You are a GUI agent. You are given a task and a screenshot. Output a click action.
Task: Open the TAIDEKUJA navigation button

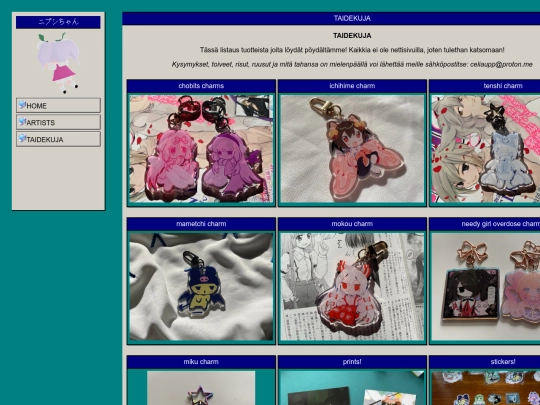58,139
